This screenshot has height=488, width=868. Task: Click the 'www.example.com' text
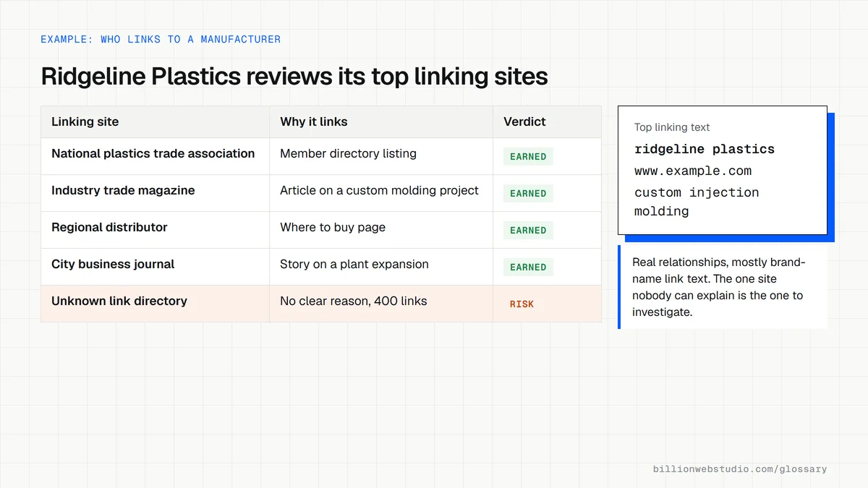click(x=693, y=171)
